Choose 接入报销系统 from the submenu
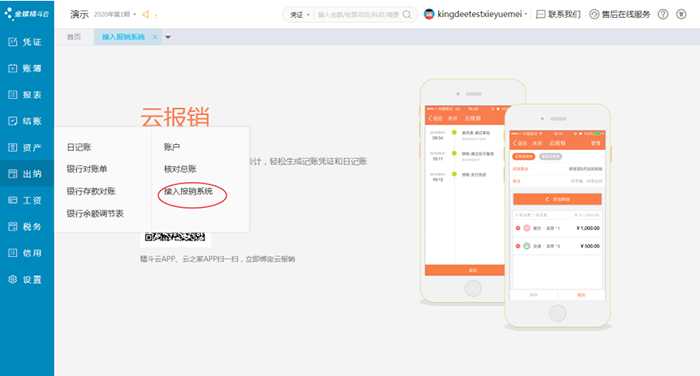Screen dimensions: 700x376 [188, 191]
